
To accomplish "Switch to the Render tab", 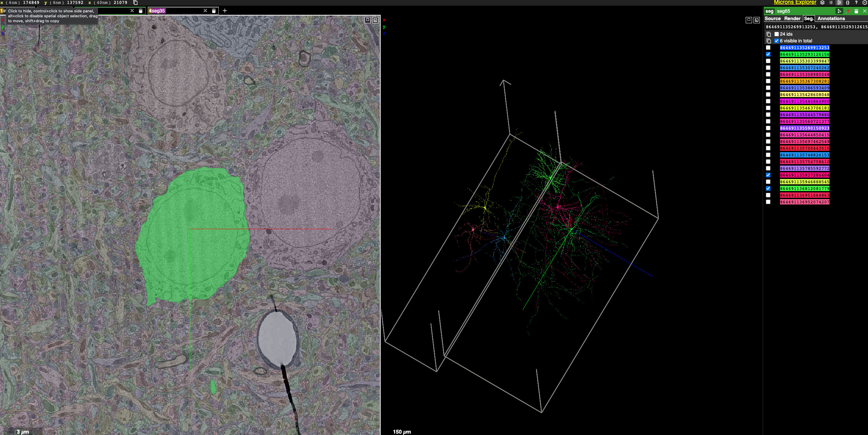I will coord(792,19).
